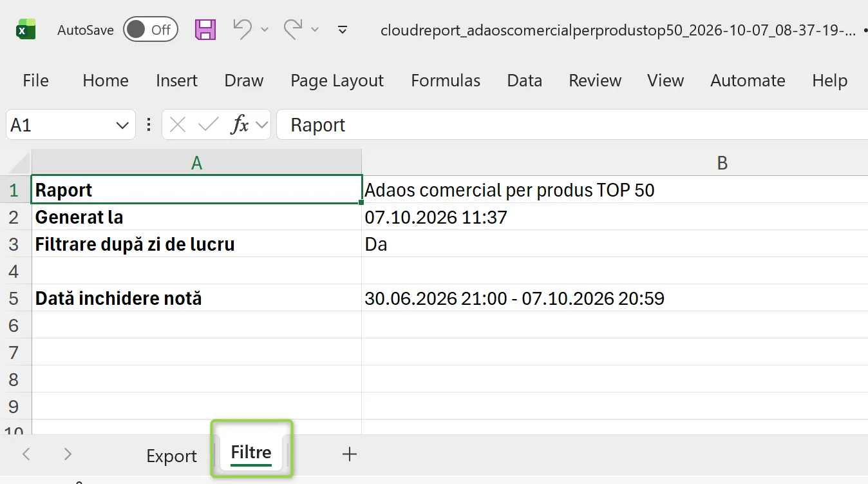
Task: Click the Redo arrow icon
Action: pyautogui.click(x=294, y=29)
